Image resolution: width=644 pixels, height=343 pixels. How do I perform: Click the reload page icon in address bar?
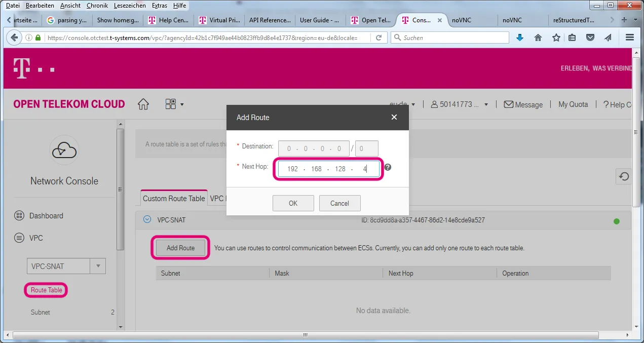point(378,37)
